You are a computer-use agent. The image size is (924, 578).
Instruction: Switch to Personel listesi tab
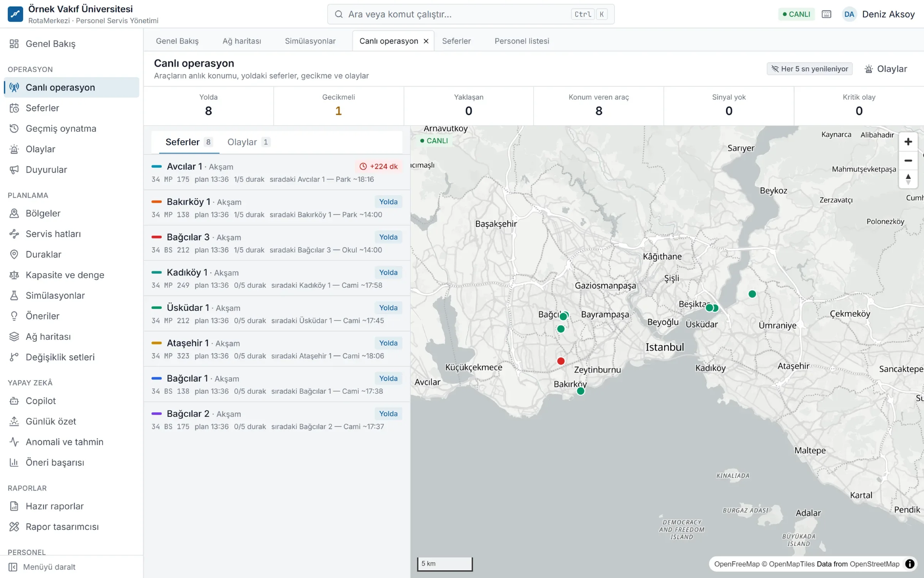(x=522, y=41)
